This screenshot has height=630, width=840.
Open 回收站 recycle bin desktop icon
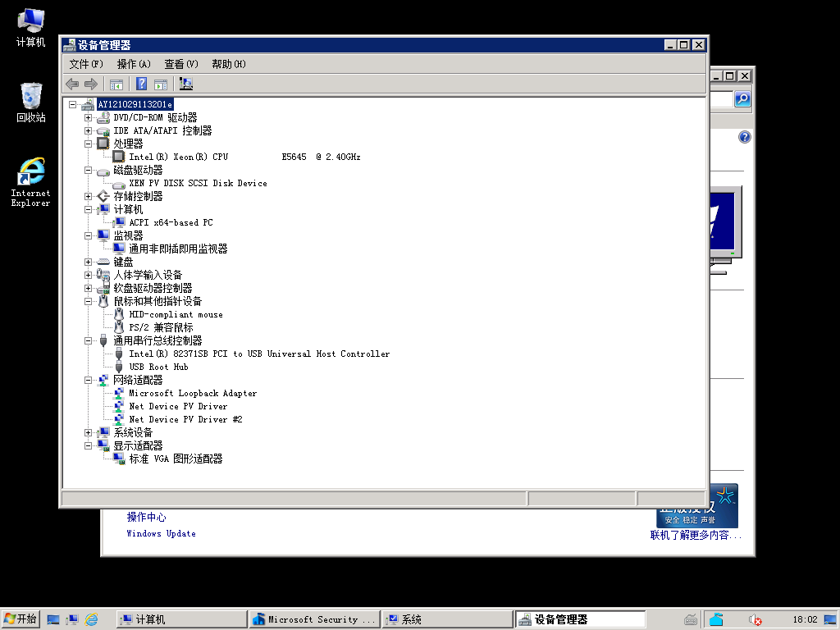(x=30, y=103)
